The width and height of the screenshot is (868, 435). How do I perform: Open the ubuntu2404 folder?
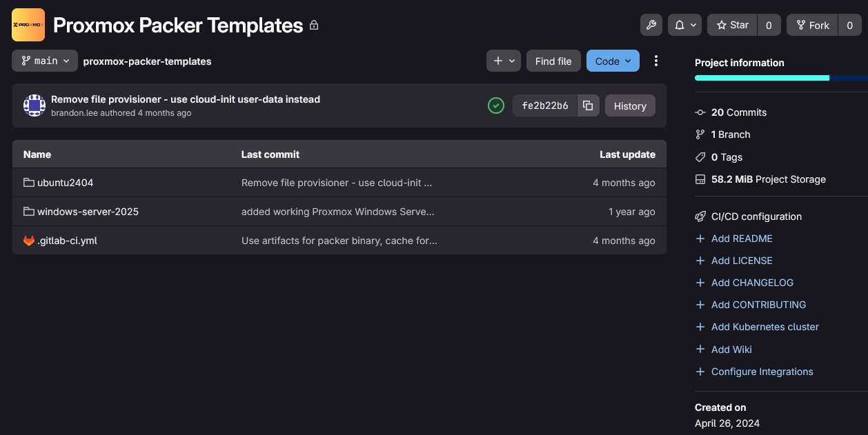[65, 183]
